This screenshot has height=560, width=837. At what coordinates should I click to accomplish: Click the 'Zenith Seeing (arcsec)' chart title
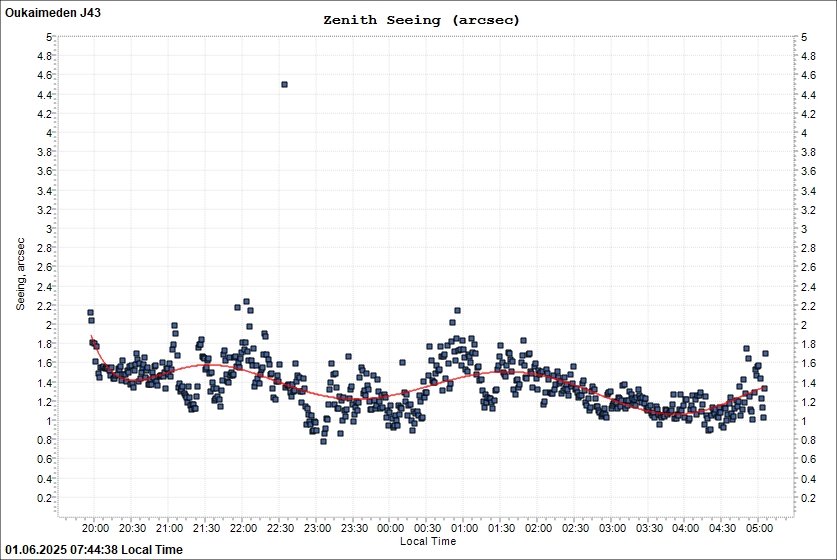[421, 20]
